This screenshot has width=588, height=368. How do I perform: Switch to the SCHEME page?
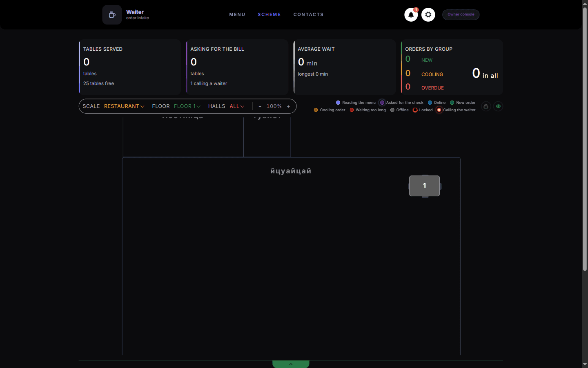(x=269, y=14)
